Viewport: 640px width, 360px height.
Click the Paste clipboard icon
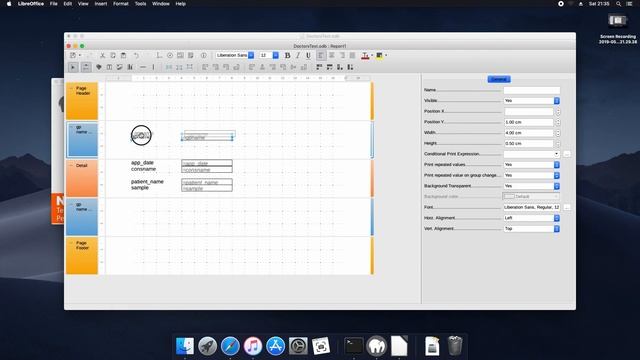click(123, 55)
